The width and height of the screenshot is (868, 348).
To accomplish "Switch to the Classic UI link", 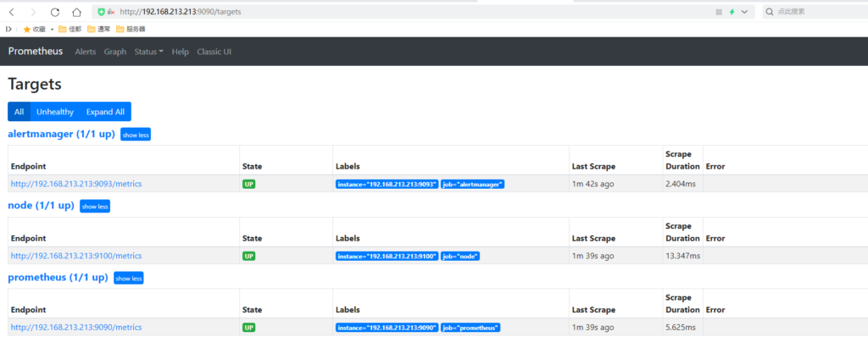I will click(214, 52).
